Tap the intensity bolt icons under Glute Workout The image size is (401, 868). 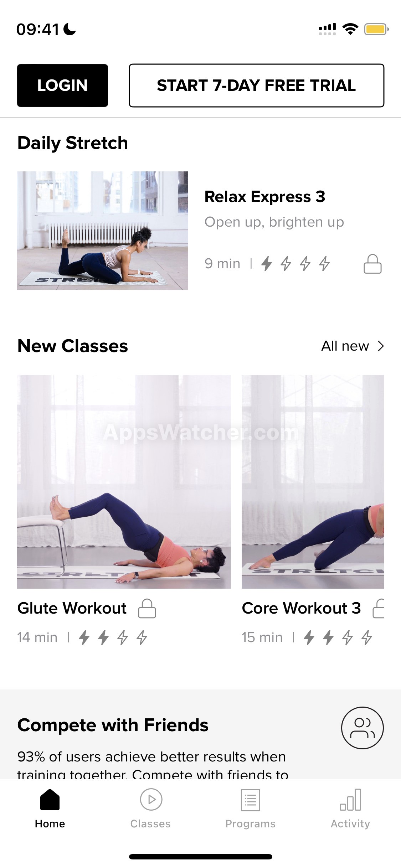[113, 637]
